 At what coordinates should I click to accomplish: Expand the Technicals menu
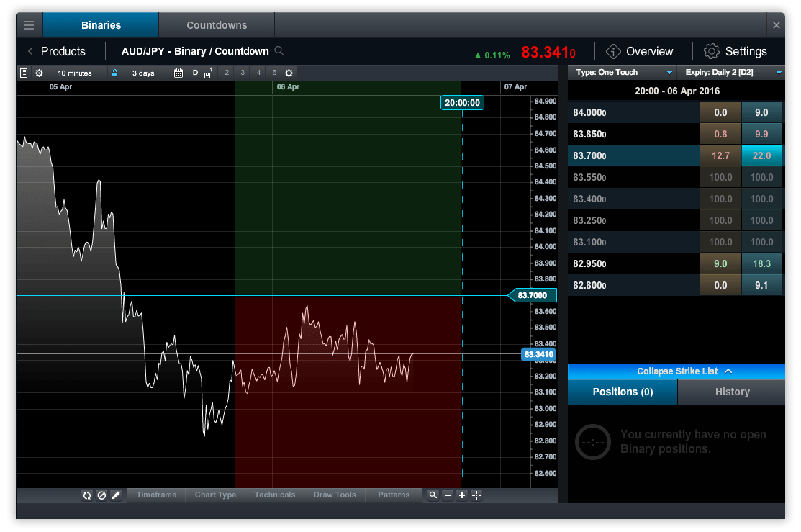point(275,495)
